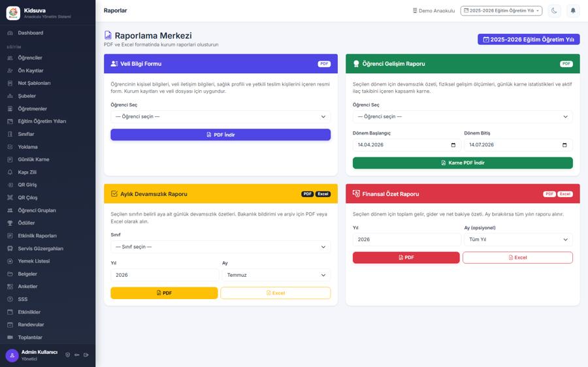Open the Tüm Yıl month dropdown
The height and width of the screenshot is (367, 588).
pyautogui.click(x=518, y=240)
